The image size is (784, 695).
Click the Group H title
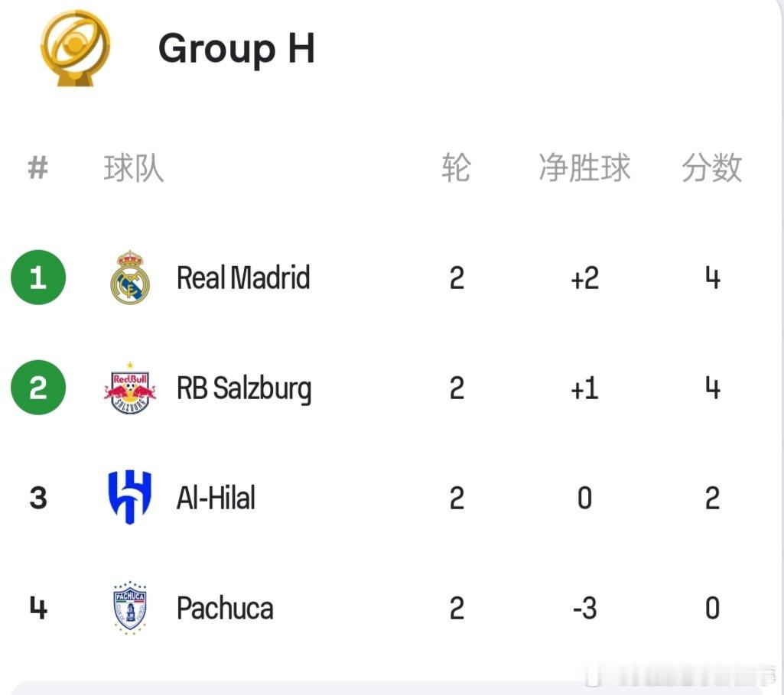(x=236, y=48)
